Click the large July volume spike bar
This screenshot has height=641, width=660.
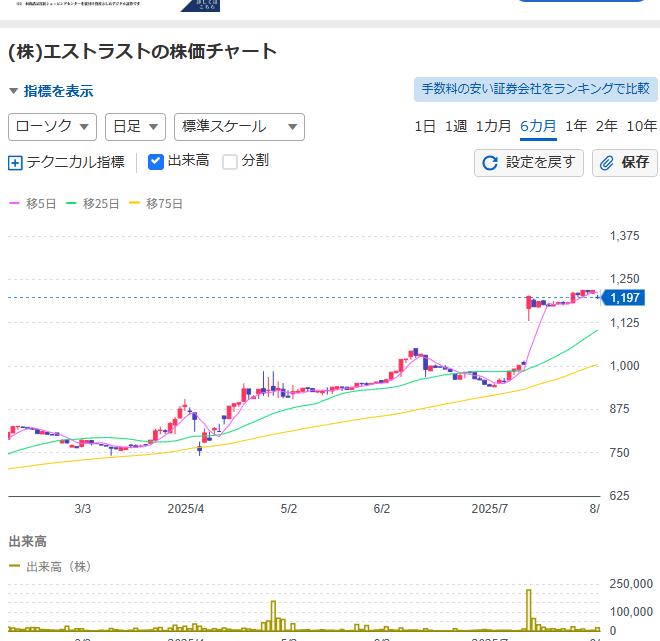coord(529,610)
